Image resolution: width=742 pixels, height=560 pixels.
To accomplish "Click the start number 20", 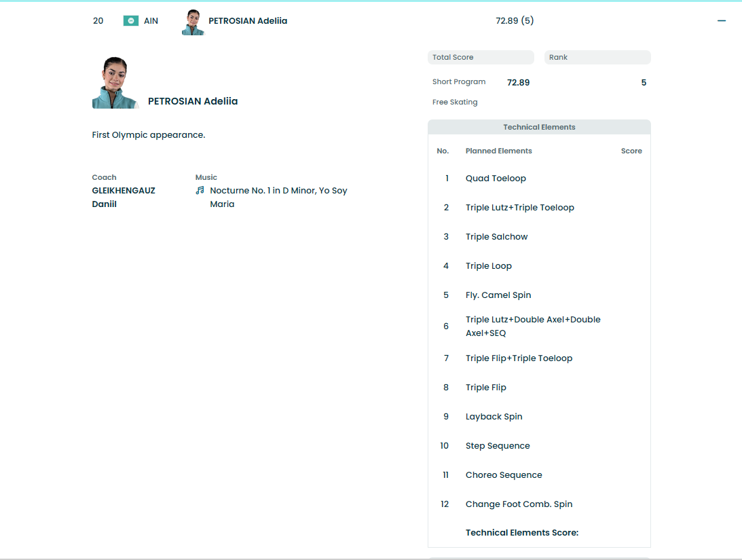I will [98, 21].
